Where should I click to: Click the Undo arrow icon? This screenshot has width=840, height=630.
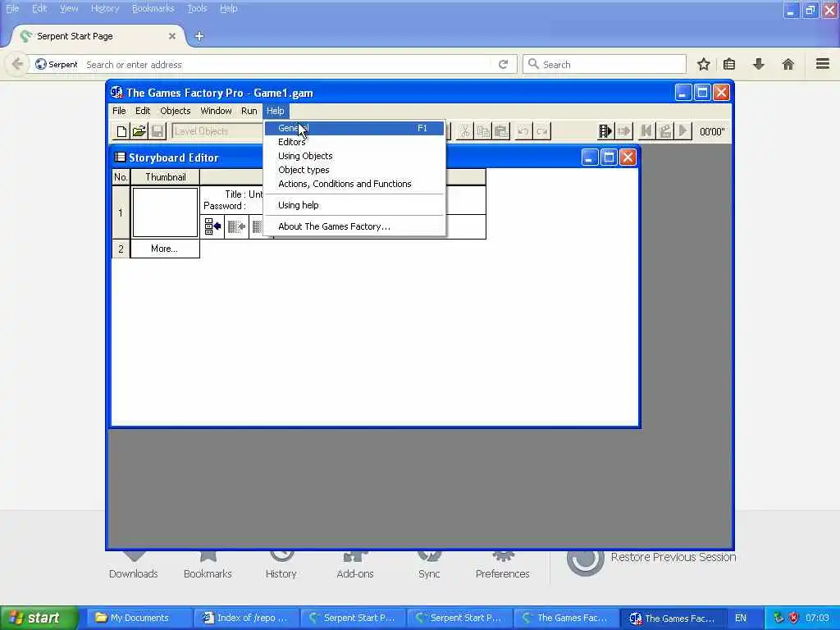point(523,131)
